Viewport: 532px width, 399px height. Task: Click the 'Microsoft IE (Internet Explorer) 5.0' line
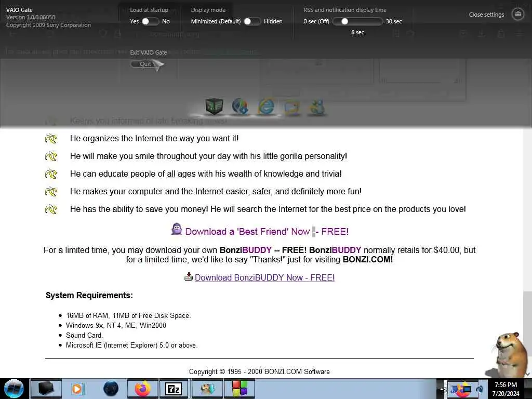[131, 345]
